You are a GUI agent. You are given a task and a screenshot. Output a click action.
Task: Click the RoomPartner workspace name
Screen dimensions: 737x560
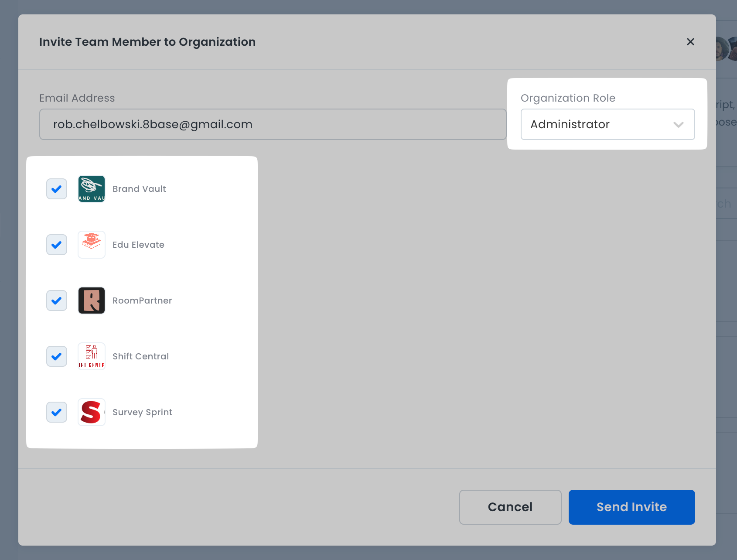[142, 300]
